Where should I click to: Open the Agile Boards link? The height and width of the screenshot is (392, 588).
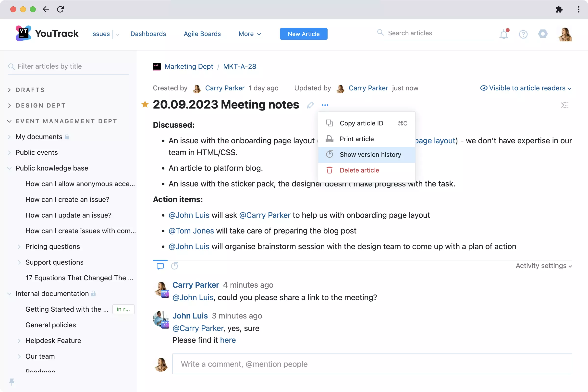pos(202,34)
